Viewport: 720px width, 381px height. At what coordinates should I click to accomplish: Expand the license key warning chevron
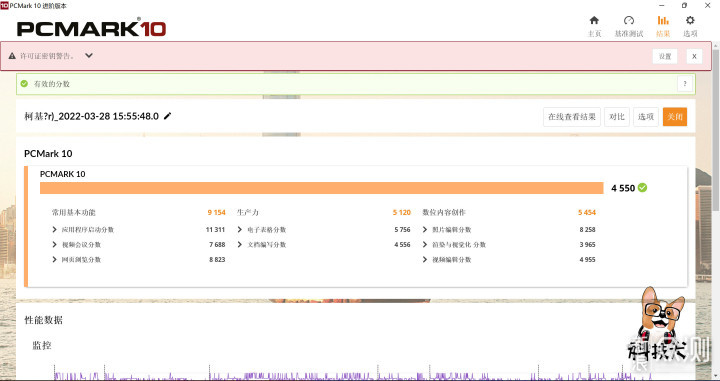pyautogui.click(x=89, y=56)
